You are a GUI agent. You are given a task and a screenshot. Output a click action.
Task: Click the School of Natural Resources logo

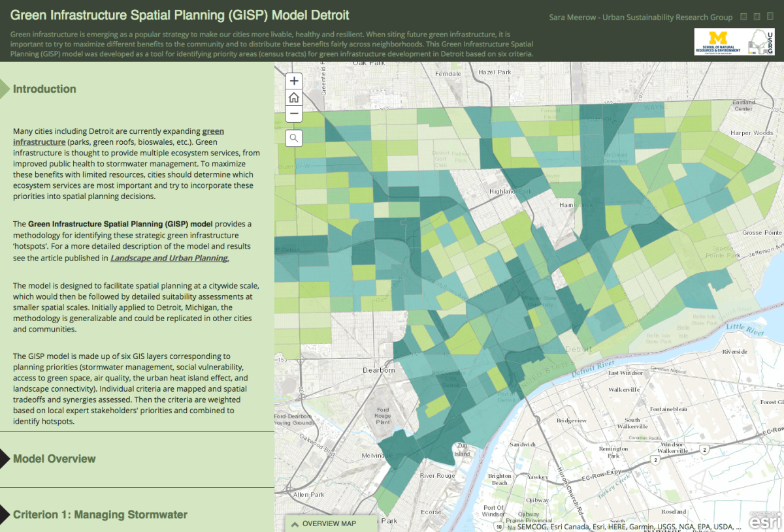pos(719,42)
